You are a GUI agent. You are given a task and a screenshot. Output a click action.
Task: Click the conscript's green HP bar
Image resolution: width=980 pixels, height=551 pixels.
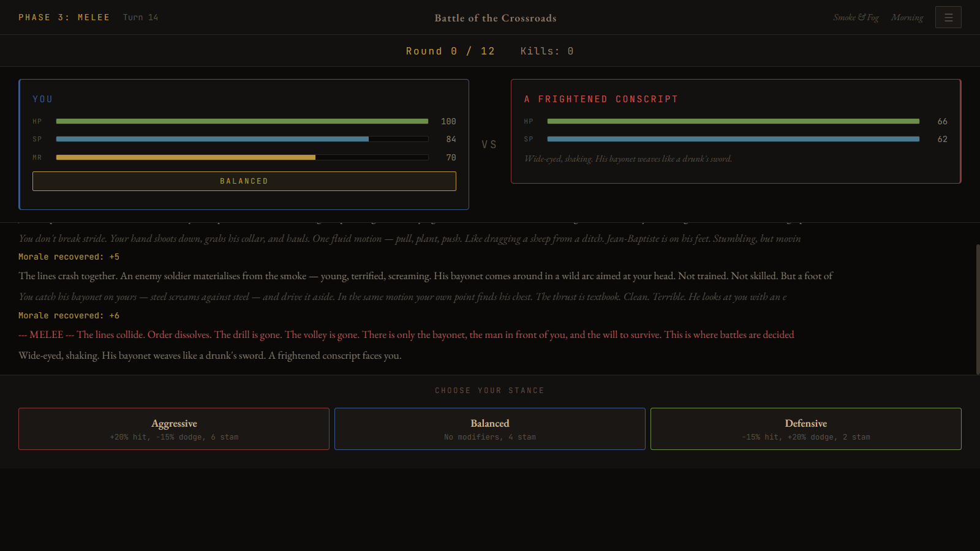[733, 121]
